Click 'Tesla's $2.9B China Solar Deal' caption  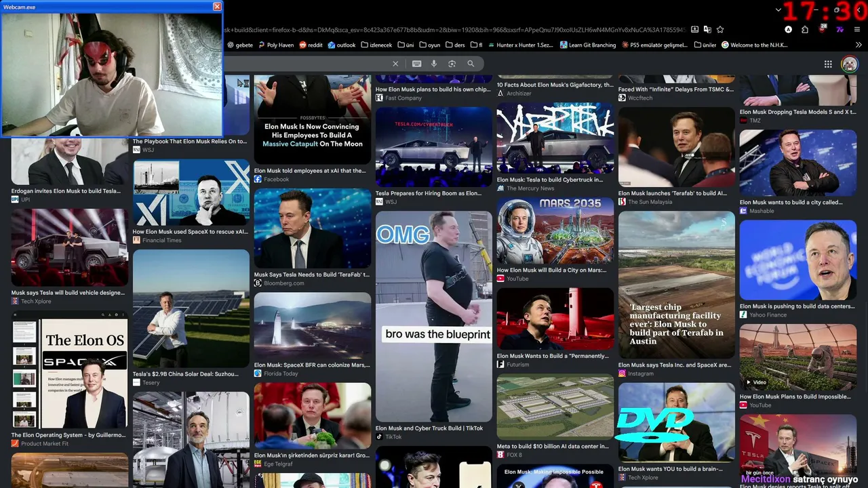tap(186, 374)
